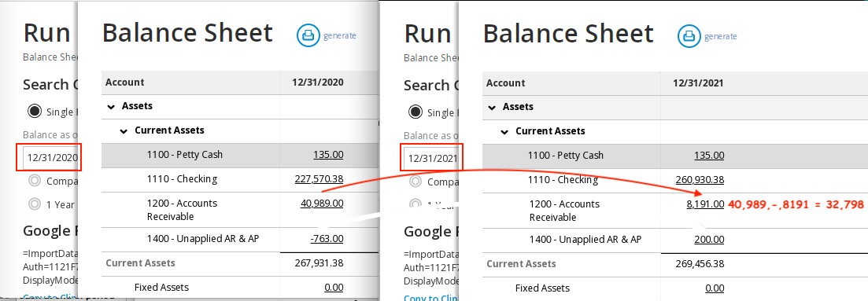Screen dimensions: 868x301
Task: Click the Fixed Assets label in the 2020 sheet
Action: (161, 287)
